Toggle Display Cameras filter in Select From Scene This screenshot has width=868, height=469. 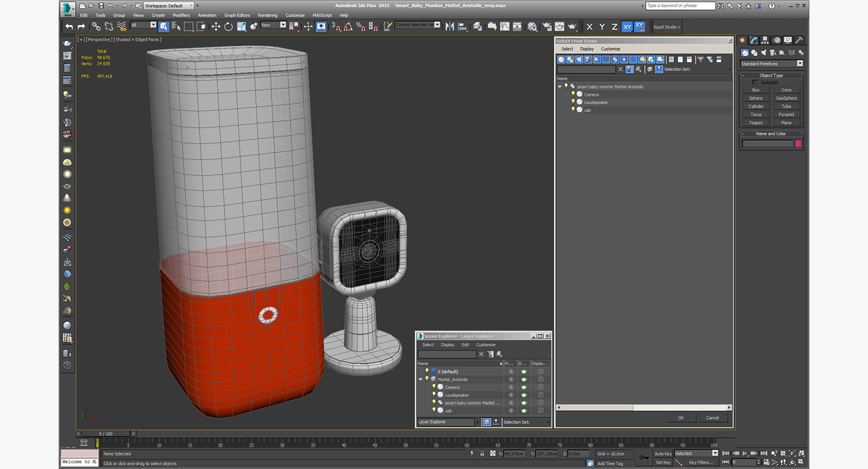588,59
